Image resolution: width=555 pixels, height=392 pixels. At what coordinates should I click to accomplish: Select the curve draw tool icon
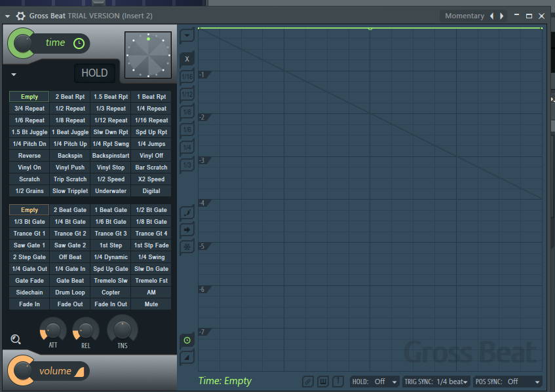[x=187, y=213]
